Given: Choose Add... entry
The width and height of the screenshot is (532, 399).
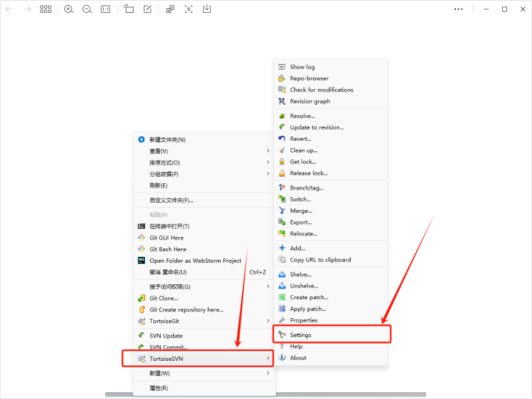Looking at the screenshot, I should point(331,248).
